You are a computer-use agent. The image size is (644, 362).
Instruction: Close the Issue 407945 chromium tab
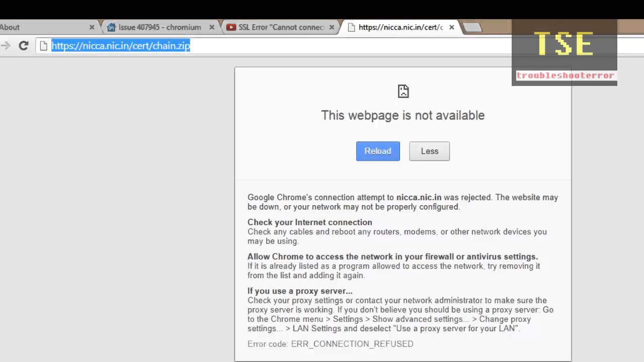(x=212, y=27)
